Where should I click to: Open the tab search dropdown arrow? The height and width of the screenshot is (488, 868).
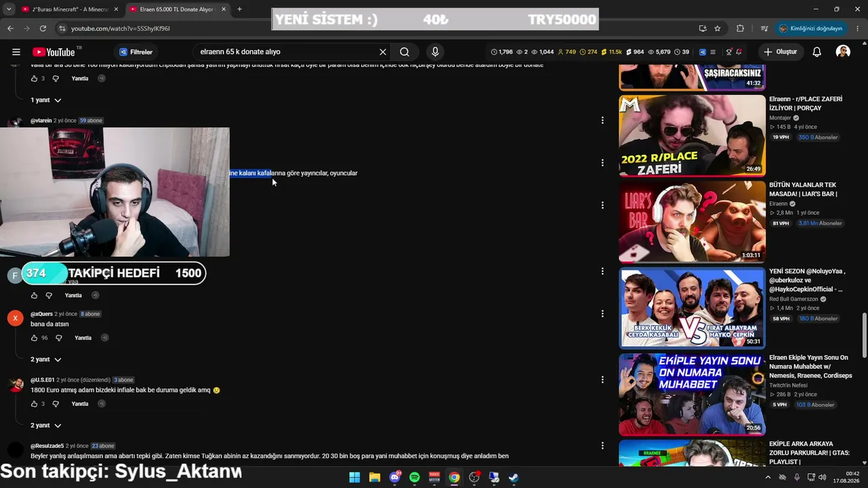click(x=9, y=9)
